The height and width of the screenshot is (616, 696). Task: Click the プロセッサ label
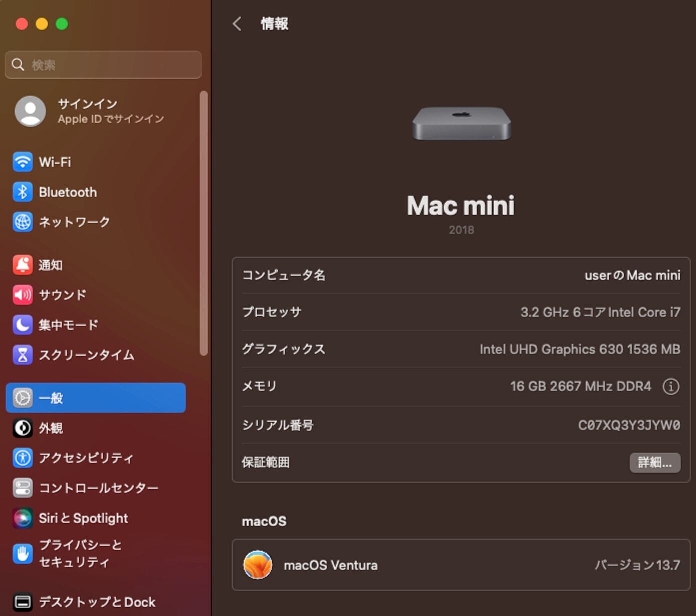point(272,312)
